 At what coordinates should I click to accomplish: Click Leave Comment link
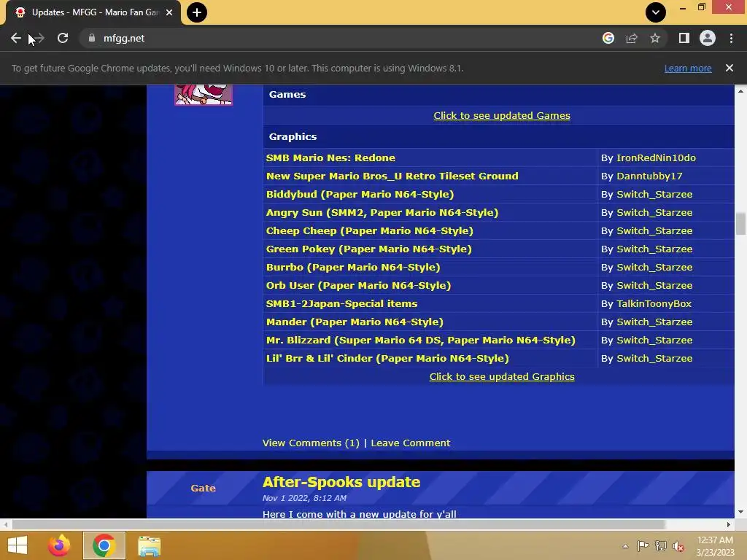pos(410,443)
